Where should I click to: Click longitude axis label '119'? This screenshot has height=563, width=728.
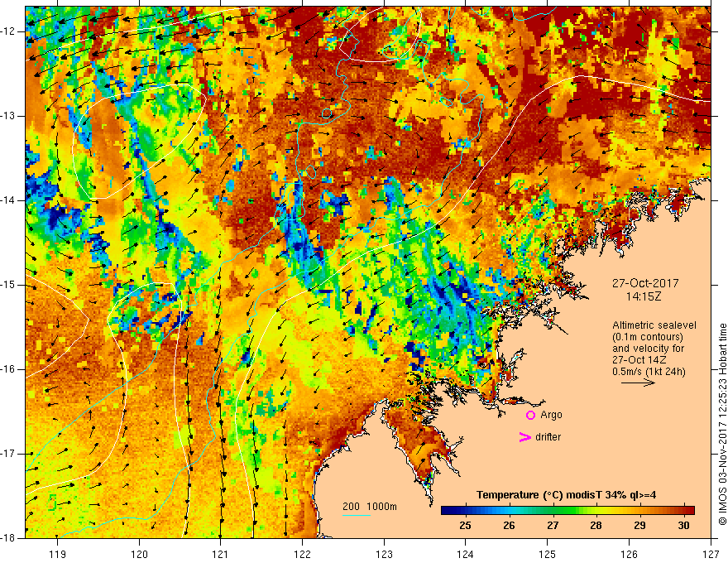click(x=58, y=554)
